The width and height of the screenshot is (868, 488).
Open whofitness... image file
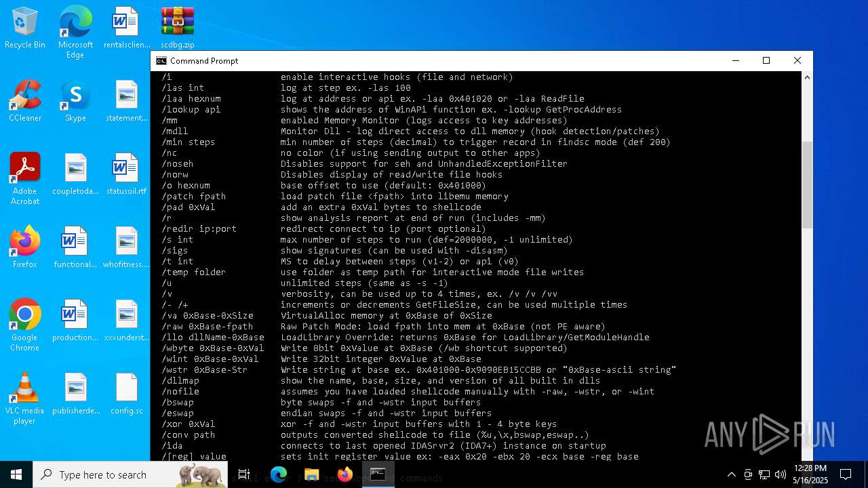(127, 247)
